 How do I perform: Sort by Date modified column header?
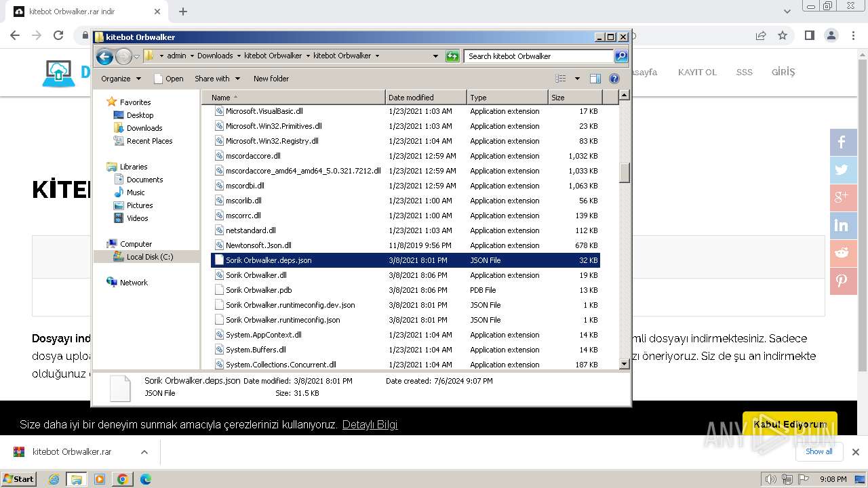click(x=426, y=98)
